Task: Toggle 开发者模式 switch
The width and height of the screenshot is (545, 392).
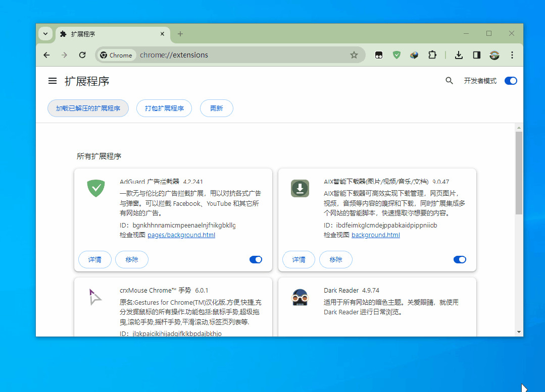Action: point(511,81)
